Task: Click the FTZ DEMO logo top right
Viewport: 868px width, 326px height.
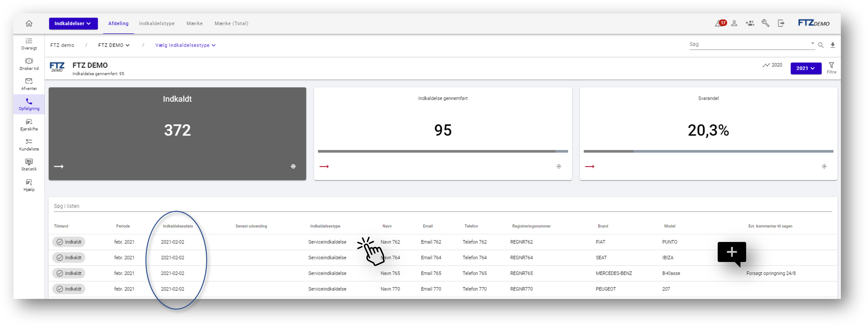Action: (813, 23)
